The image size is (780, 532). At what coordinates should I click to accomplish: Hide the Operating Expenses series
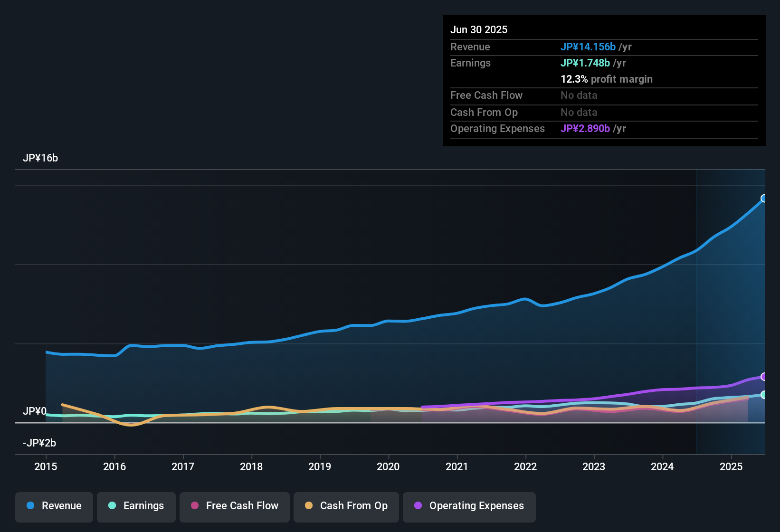469,507
